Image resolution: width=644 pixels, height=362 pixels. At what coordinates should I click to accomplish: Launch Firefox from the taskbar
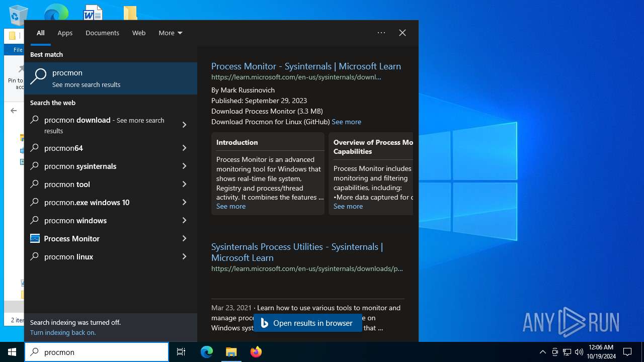(256, 352)
